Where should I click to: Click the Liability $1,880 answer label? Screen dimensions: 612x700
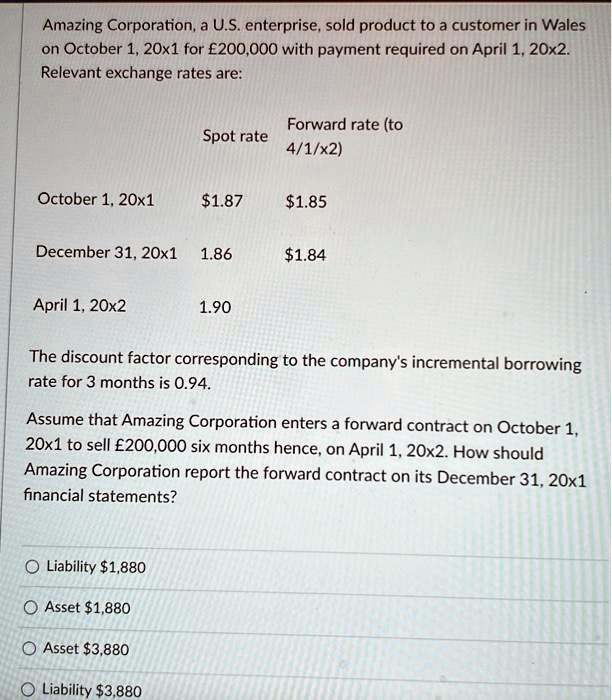pyautogui.click(x=96, y=567)
